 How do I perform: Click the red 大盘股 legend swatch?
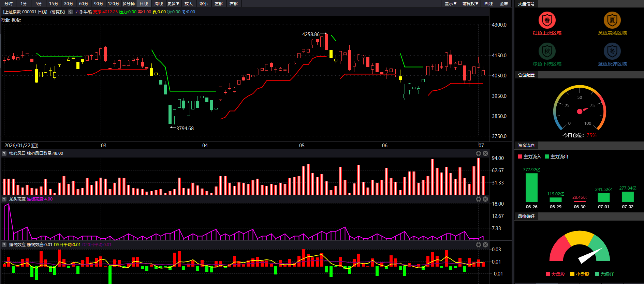pyautogui.click(x=548, y=274)
